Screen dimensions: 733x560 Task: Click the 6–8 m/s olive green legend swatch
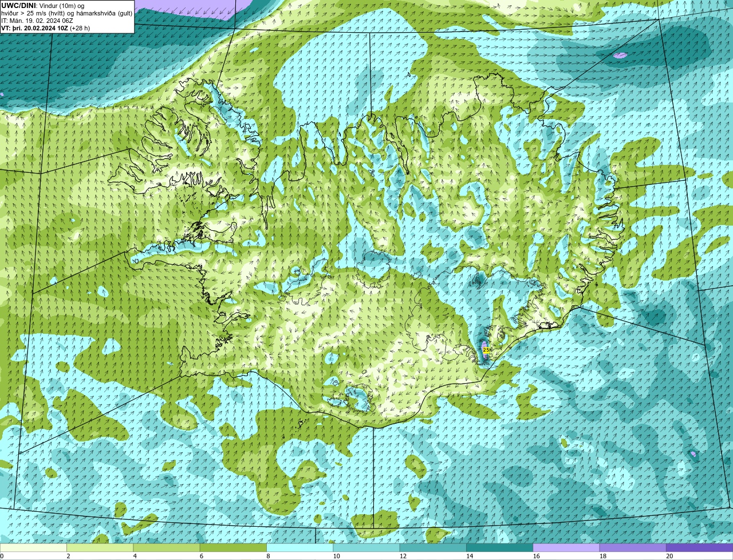click(x=233, y=547)
